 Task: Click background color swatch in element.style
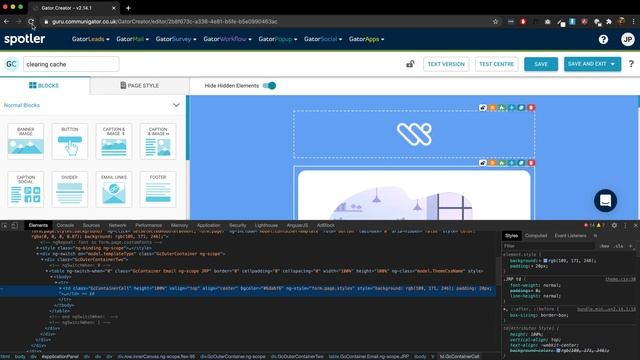click(545, 260)
